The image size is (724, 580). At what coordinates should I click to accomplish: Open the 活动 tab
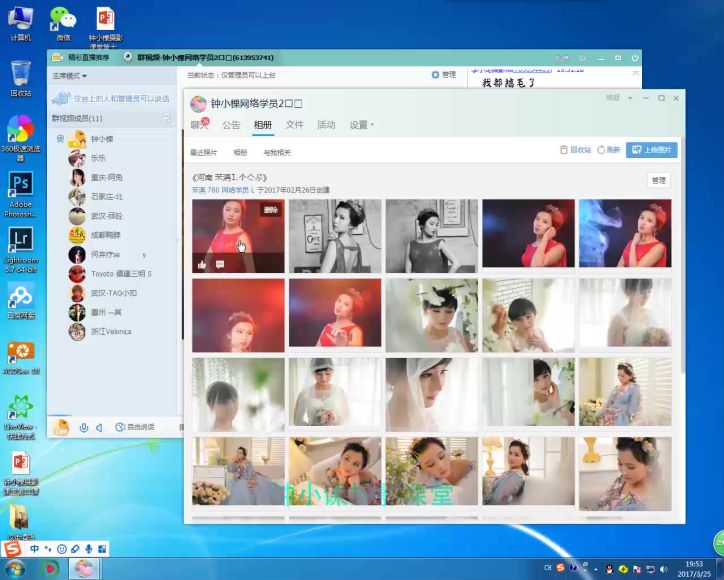click(x=326, y=125)
